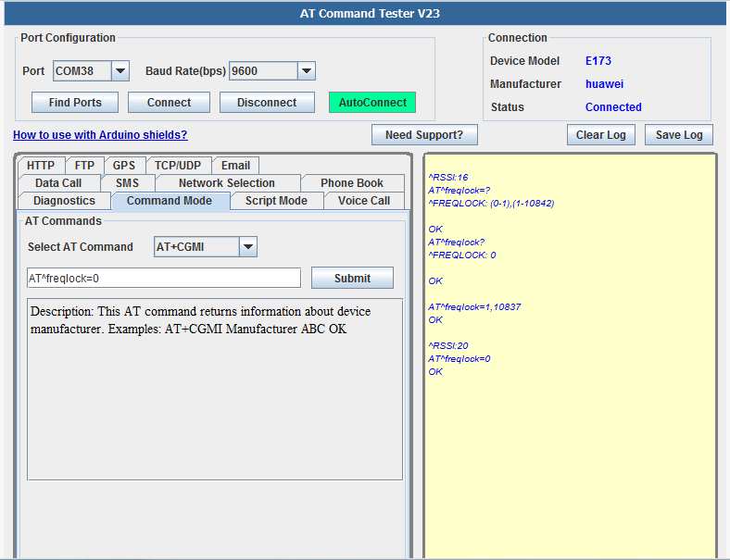
Task: Open the GPS tab
Action: (x=124, y=166)
